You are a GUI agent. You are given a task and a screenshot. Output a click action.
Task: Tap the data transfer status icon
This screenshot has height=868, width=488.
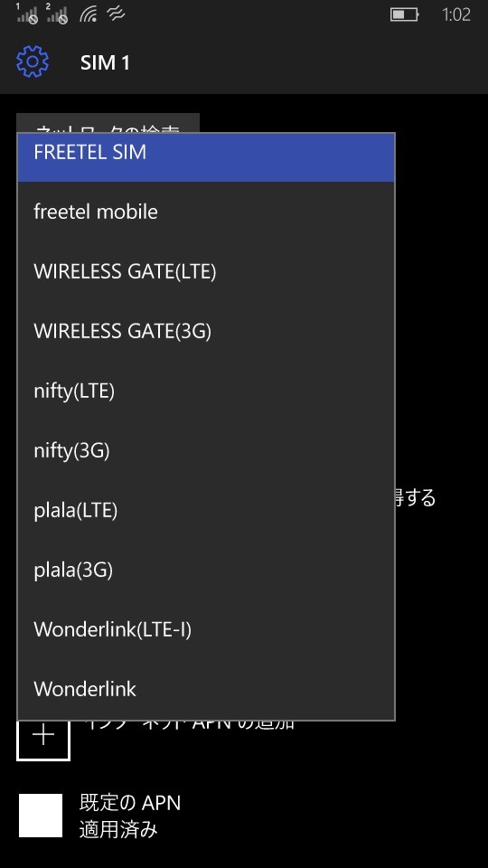tap(117, 14)
